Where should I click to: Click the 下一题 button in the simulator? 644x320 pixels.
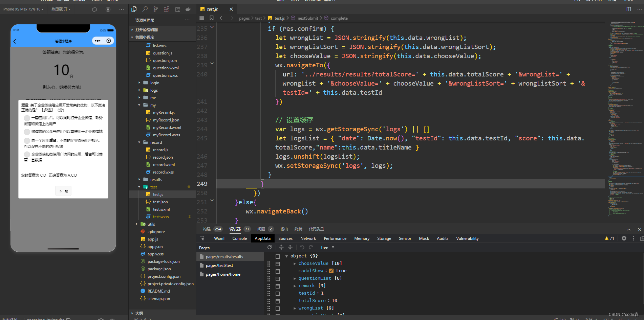tap(63, 191)
